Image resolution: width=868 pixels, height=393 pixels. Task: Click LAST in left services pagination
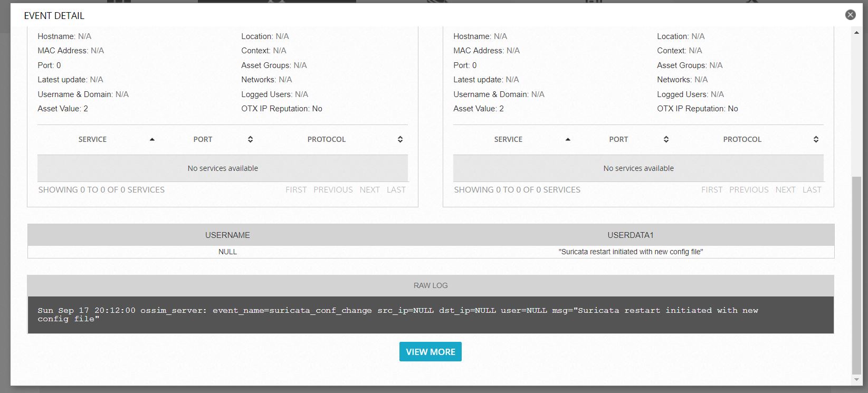pyautogui.click(x=396, y=190)
